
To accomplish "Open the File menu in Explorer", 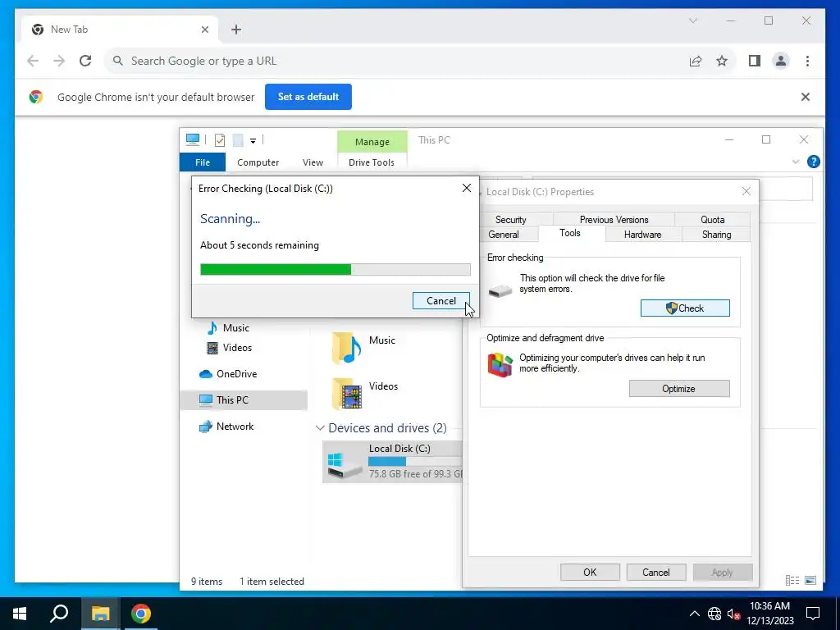I will [x=203, y=162].
